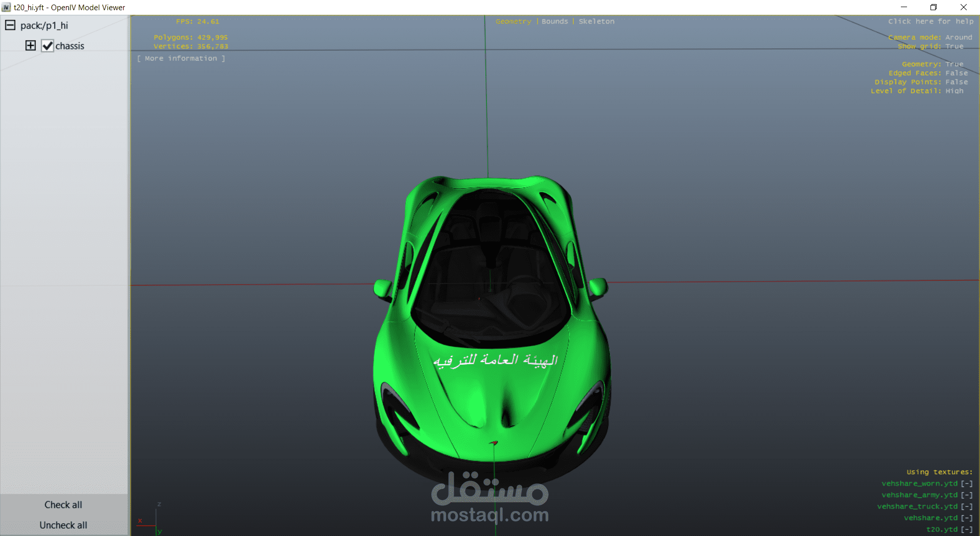Restore down the Model Viewer window
Screen dimensions: 980x536
[934, 7]
